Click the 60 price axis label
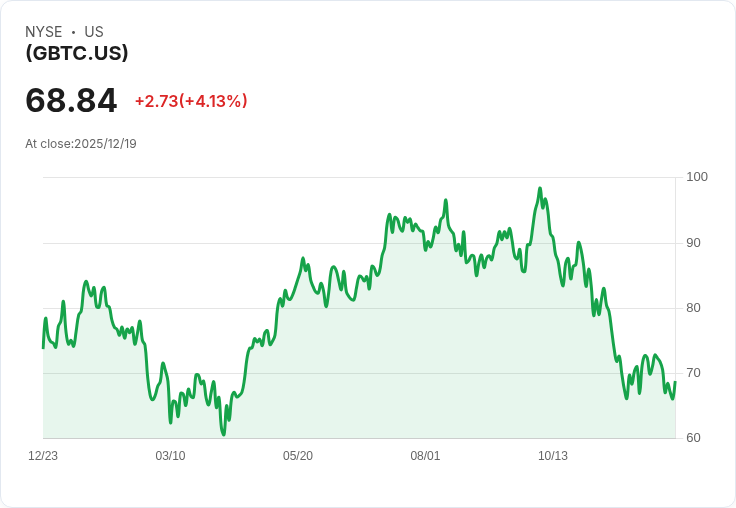Image resolution: width=736 pixels, height=508 pixels. 693,438
